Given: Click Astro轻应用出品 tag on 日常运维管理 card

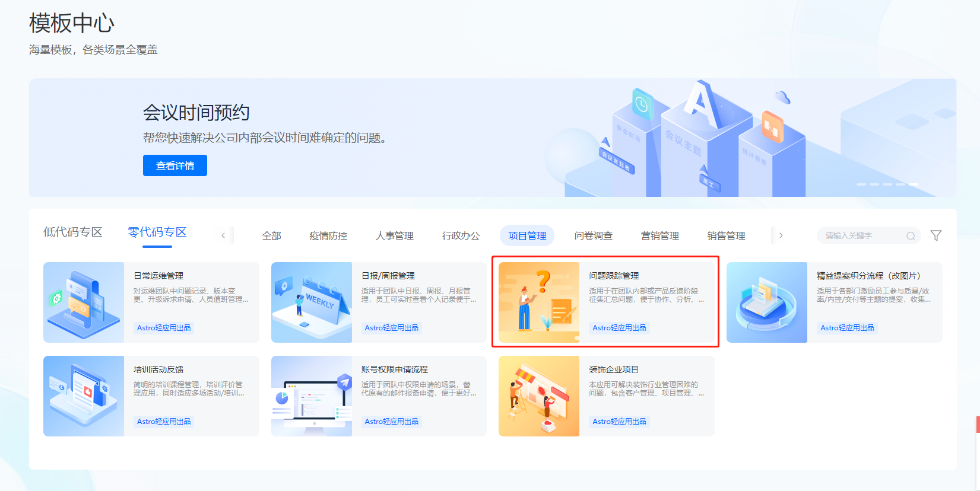Looking at the screenshot, I should (x=164, y=328).
